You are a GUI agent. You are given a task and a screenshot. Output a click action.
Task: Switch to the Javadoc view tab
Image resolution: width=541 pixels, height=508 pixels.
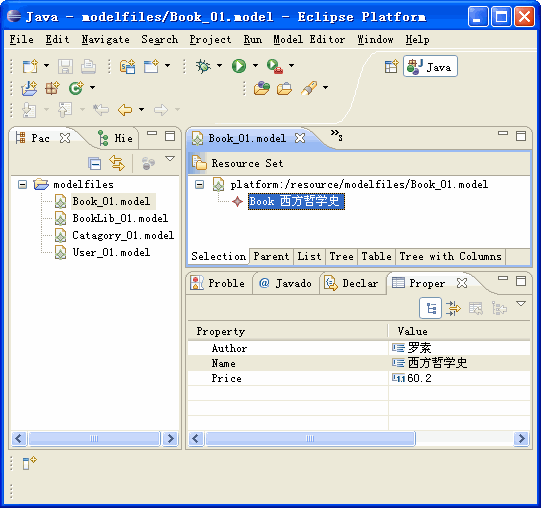tap(286, 283)
